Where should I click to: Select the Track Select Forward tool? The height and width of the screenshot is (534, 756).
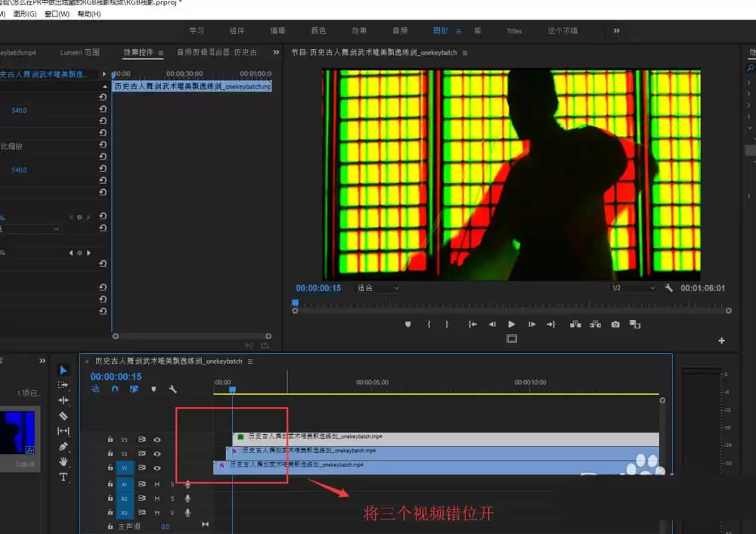(64, 385)
